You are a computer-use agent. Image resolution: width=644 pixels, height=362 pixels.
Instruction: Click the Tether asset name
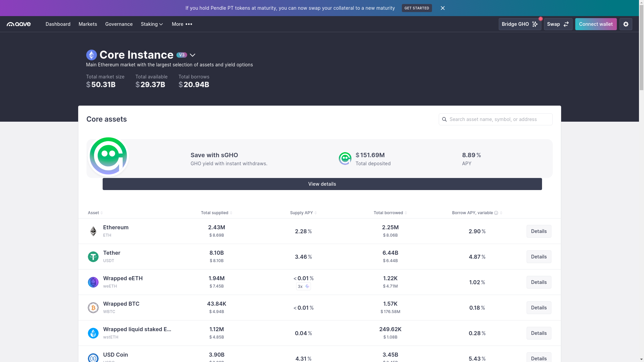coord(112,253)
